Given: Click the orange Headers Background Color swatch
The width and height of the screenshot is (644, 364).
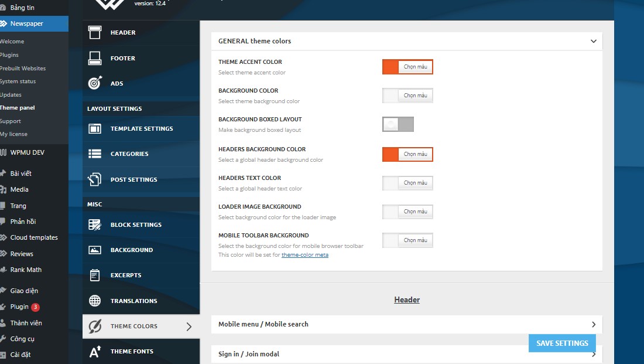Looking at the screenshot, I should (x=390, y=154).
